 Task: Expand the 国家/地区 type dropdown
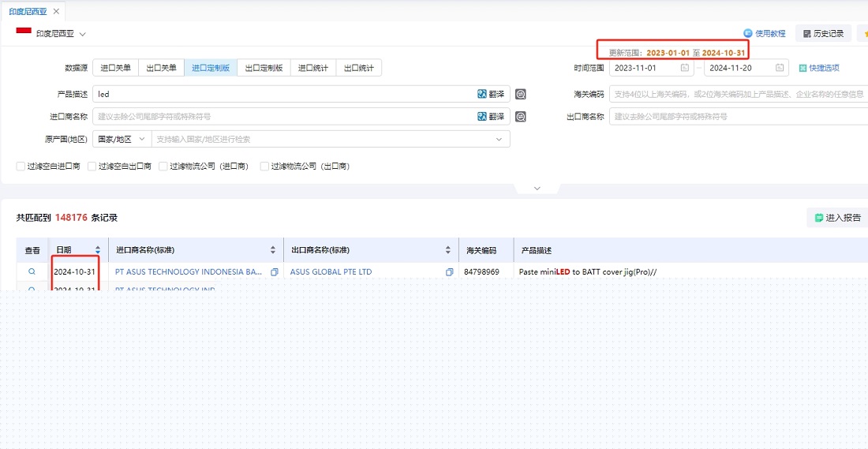coord(119,139)
